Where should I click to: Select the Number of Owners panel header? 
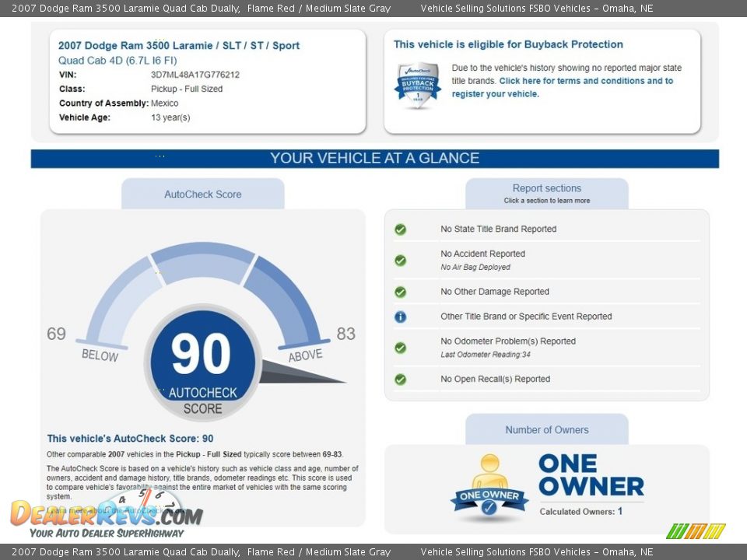pyautogui.click(x=547, y=429)
